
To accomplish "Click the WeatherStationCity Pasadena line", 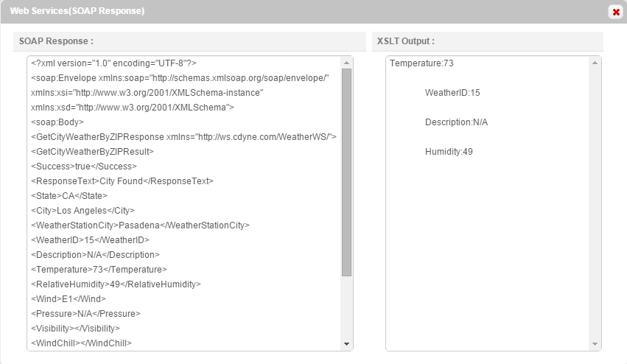I will (x=140, y=225).
